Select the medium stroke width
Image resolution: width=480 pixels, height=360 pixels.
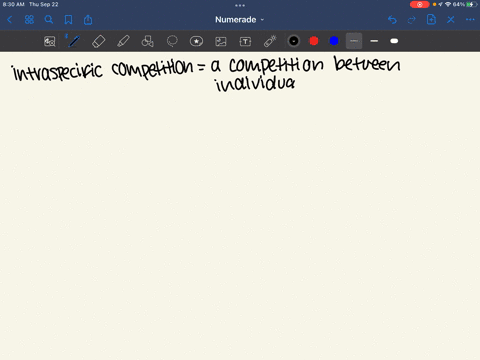pos(374,41)
